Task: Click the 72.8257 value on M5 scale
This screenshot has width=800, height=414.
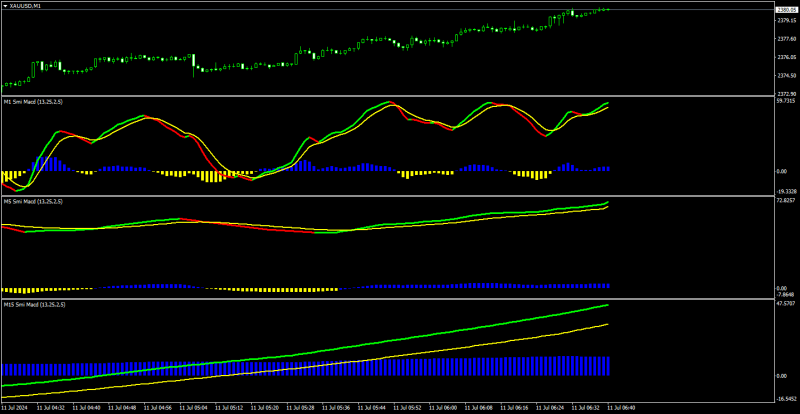Action: click(786, 201)
